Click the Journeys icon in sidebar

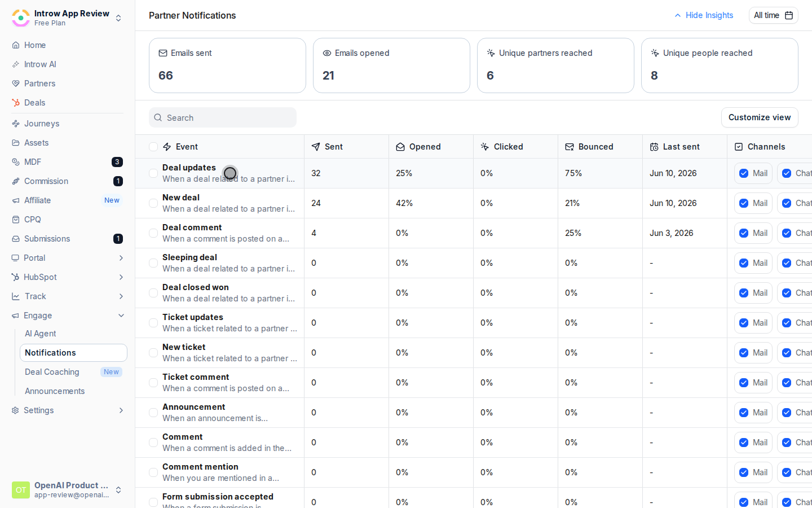pos(16,124)
